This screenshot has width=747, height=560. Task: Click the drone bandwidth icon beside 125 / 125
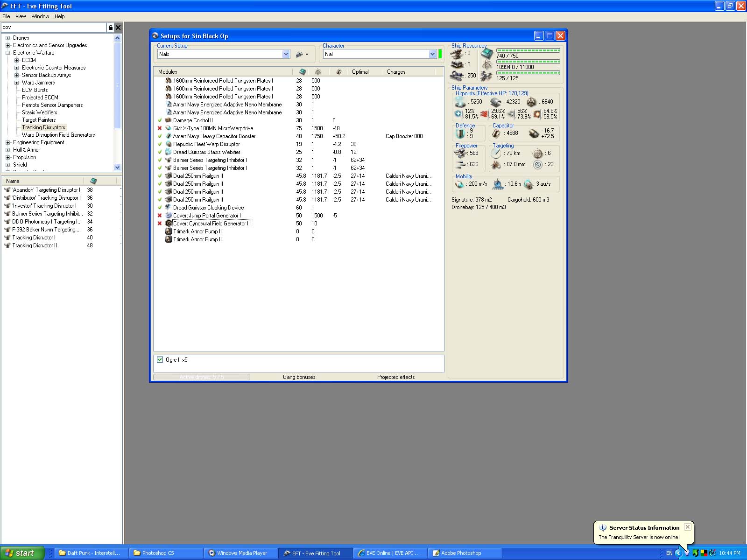487,76
